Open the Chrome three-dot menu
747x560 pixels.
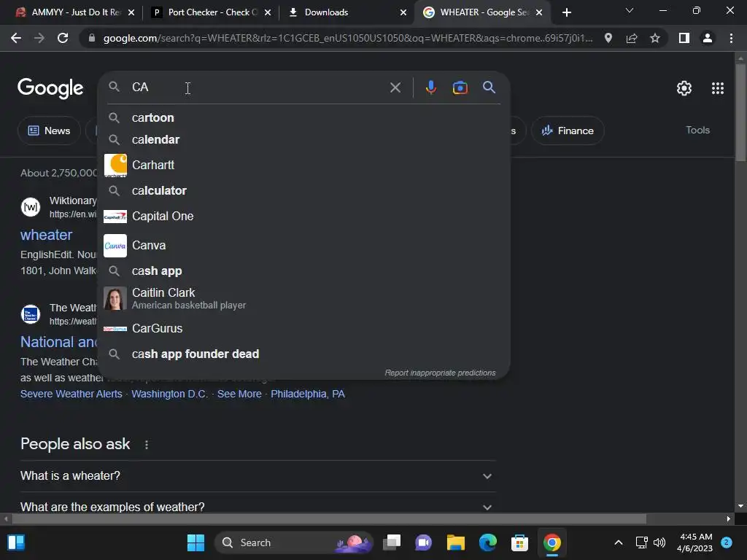point(731,38)
